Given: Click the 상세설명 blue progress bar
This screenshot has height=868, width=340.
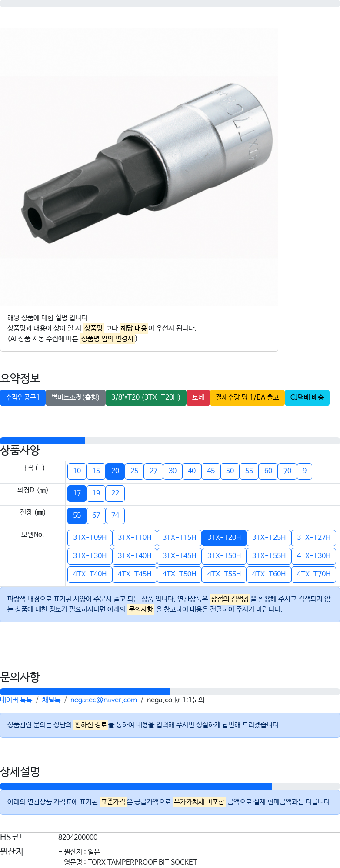Looking at the screenshot, I should [x=136, y=786].
